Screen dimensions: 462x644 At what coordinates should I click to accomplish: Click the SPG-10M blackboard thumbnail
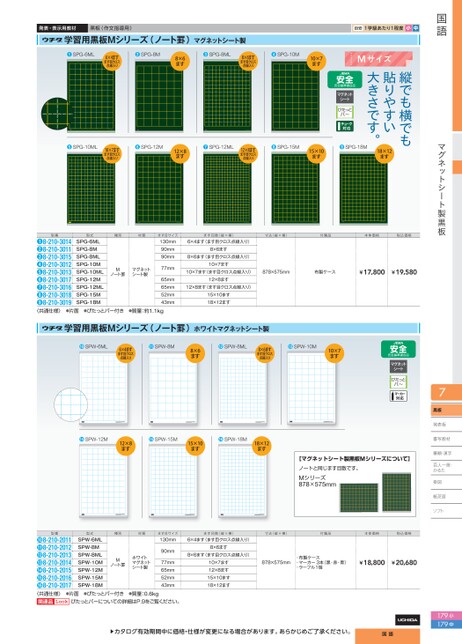point(295,96)
